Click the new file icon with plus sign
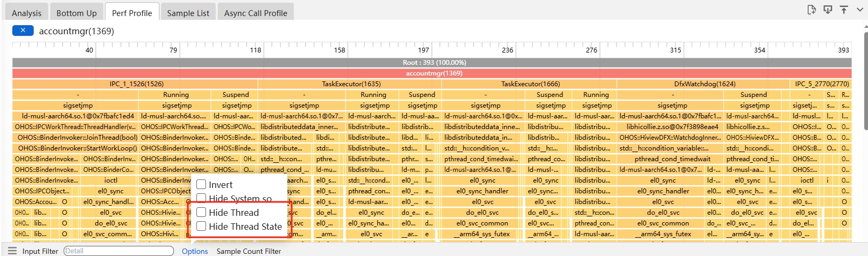The height and width of the screenshot is (256, 868). [x=811, y=10]
